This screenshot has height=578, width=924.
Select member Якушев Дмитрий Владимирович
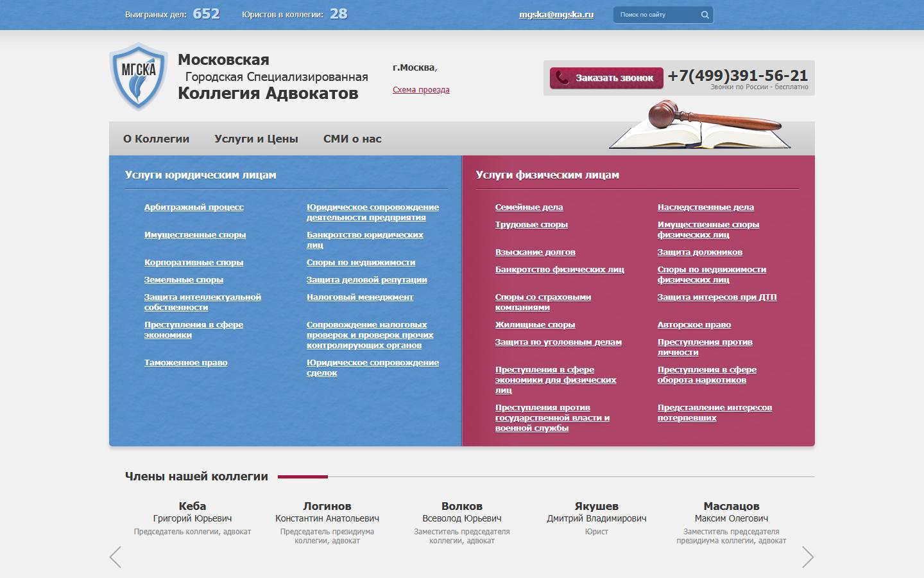point(597,518)
